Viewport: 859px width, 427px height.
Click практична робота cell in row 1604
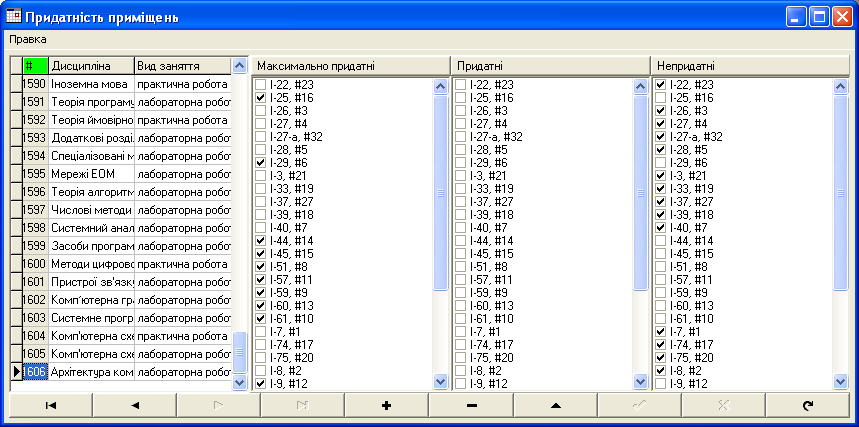coord(183,336)
